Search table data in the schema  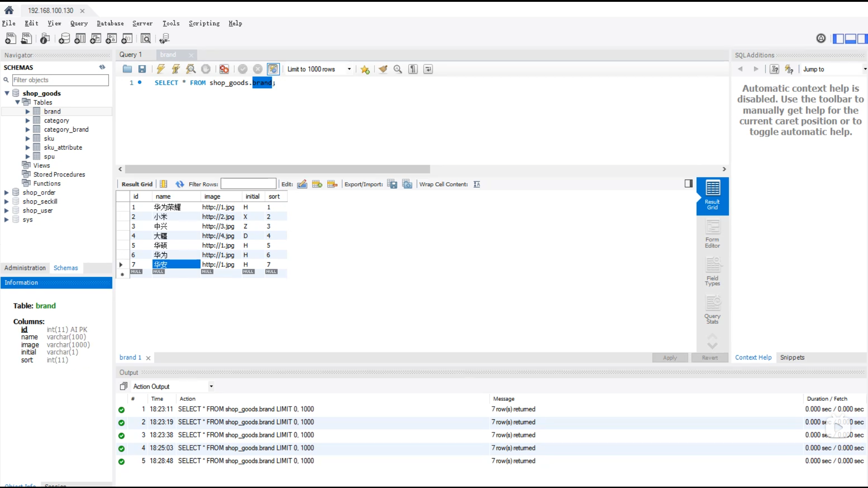point(146,38)
